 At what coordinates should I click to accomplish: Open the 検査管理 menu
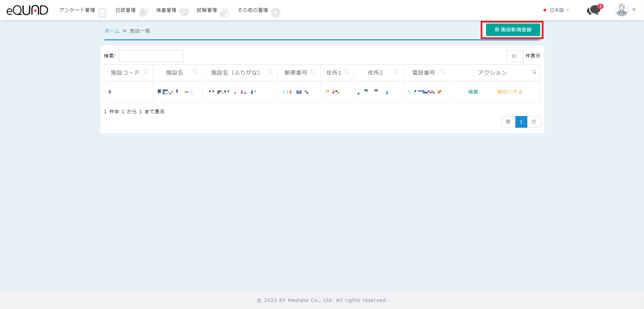click(x=166, y=10)
